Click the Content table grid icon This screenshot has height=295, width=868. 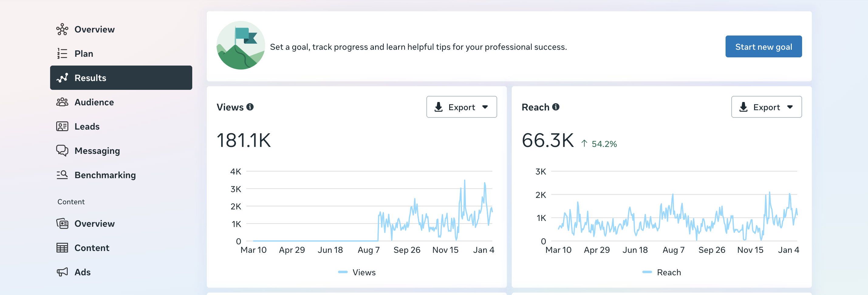tap(62, 248)
